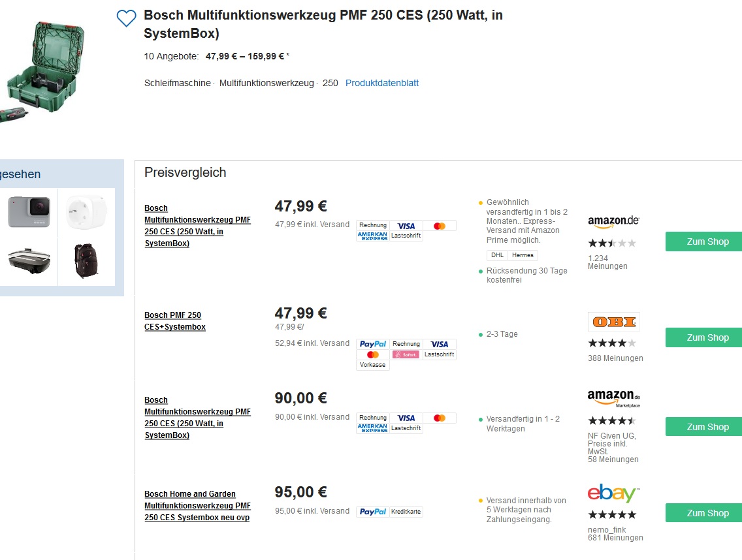
Task: Click the PayPal icon in OBI offer
Action: pyautogui.click(x=373, y=344)
